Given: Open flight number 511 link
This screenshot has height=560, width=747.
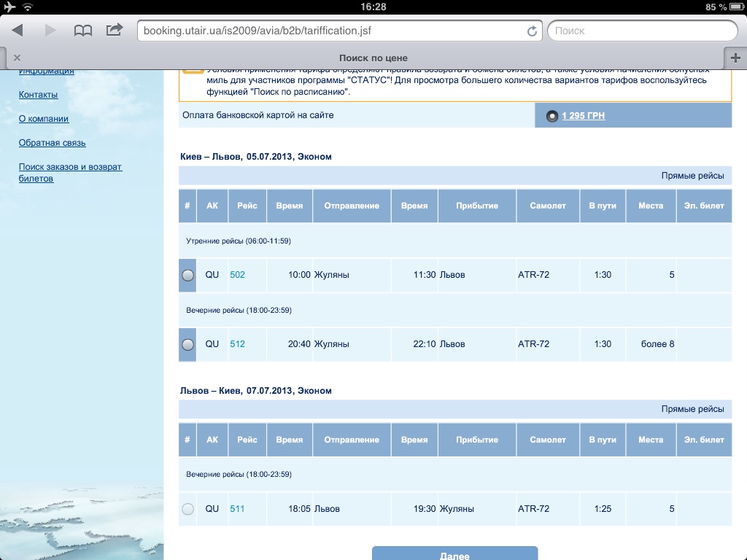Looking at the screenshot, I should pos(237,509).
